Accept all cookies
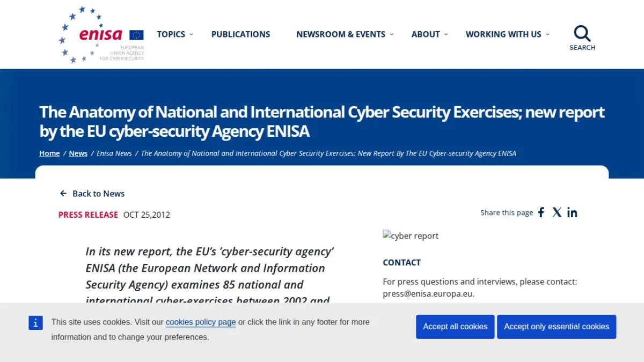The height and width of the screenshot is (362, 644). (455, 327)
